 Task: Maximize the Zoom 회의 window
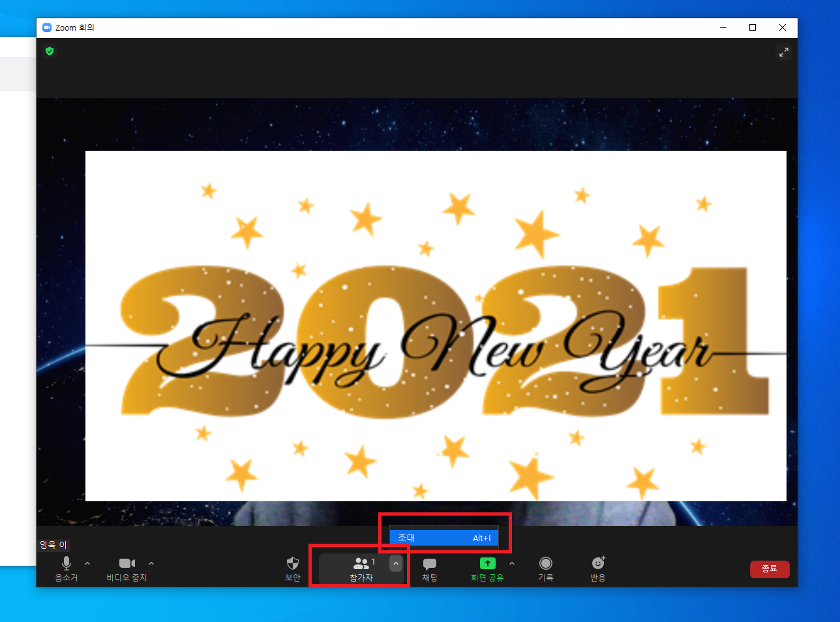753,27
